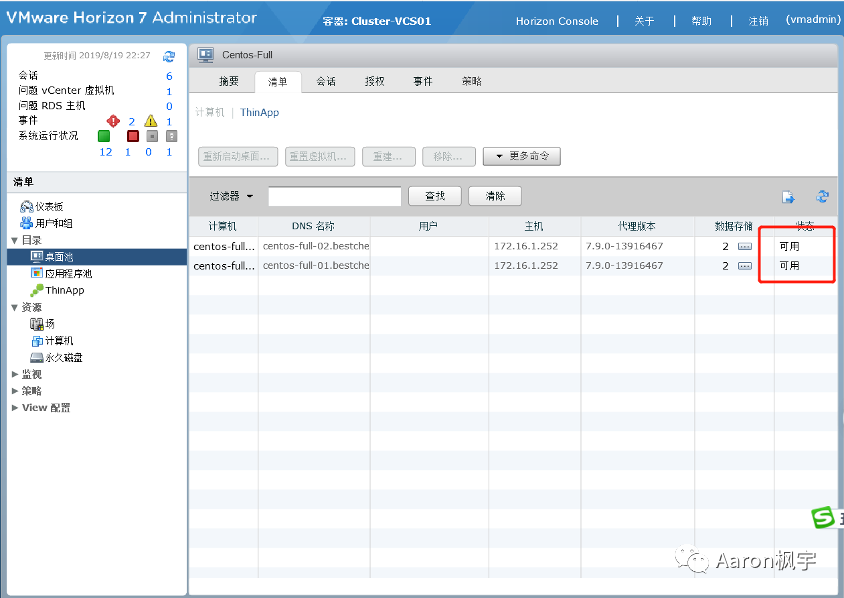This screenshot has width=844, height=598.
Task: Select 应用程序池 in the tree
Action: pyautogui.click(x=62, y=273)
